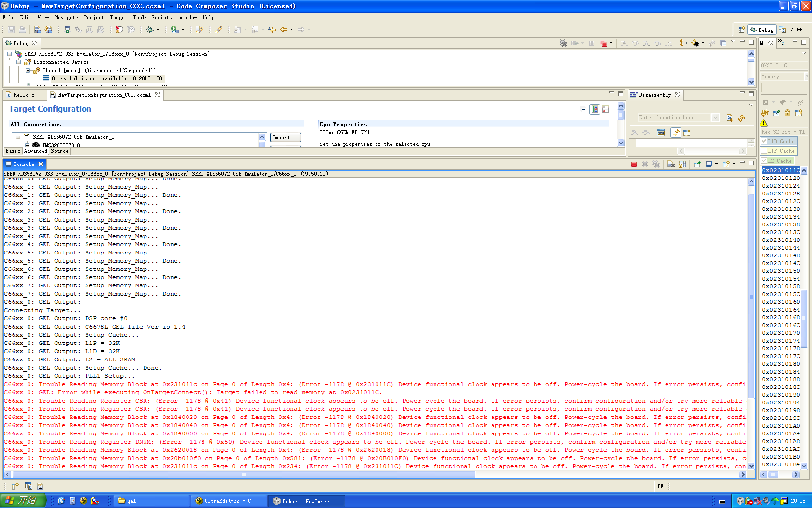The width and height of the screenshot is (812, 508).
Task: Open UltraEdit-32 from the taskbar
Action: (228, 501)
